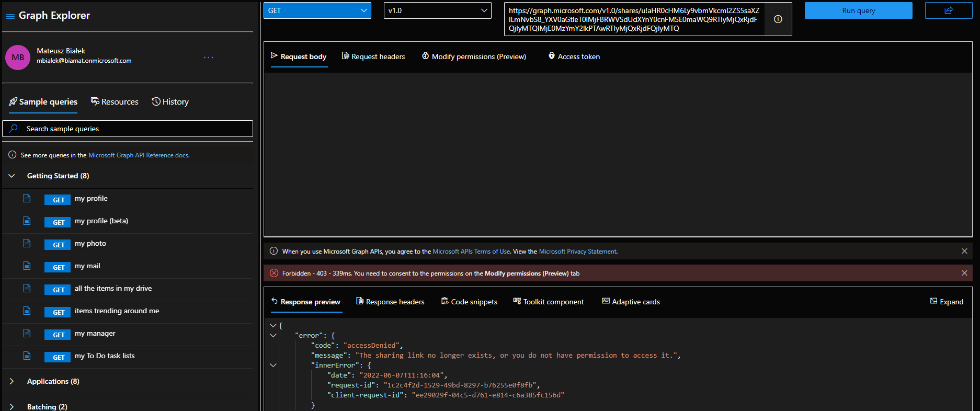Screen dimensions: 980x411
Task: Select the GET my photo sample query
Action: pyautogui.click(x=128, y=244)
